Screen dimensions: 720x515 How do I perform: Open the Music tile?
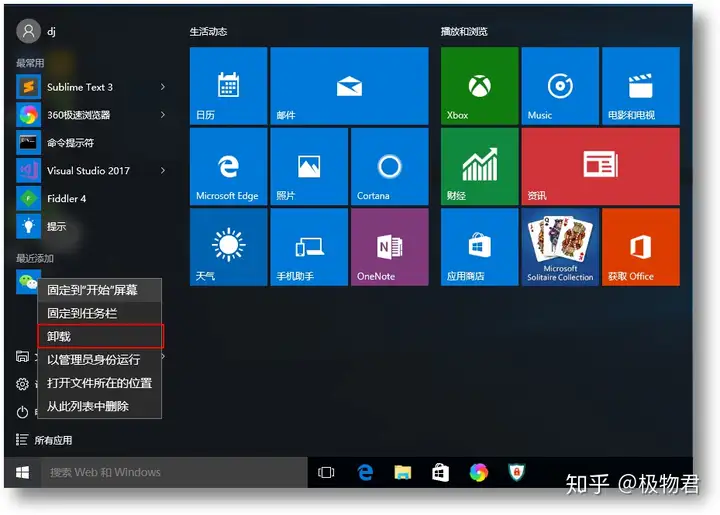click(x=560, y=86)
